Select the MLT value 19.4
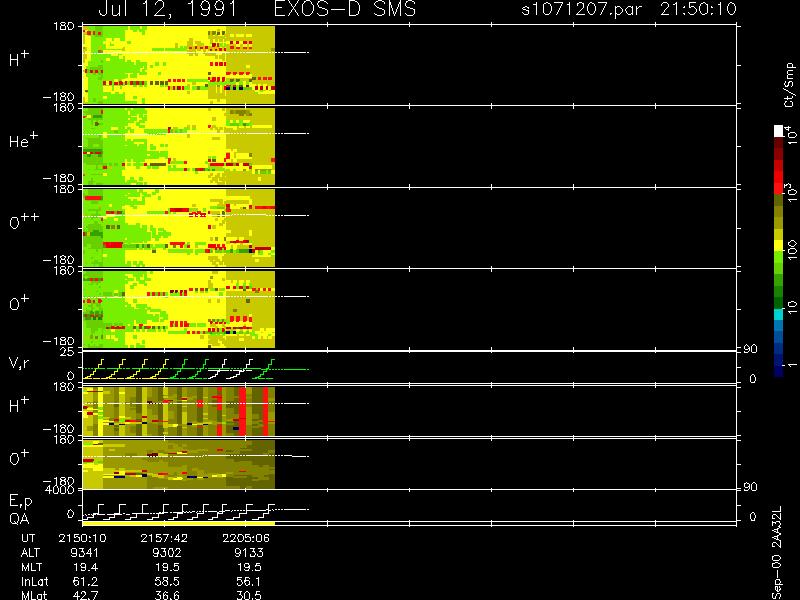This screenshot has width=800, height=600. pyautogui.click(x=86, y=567)
